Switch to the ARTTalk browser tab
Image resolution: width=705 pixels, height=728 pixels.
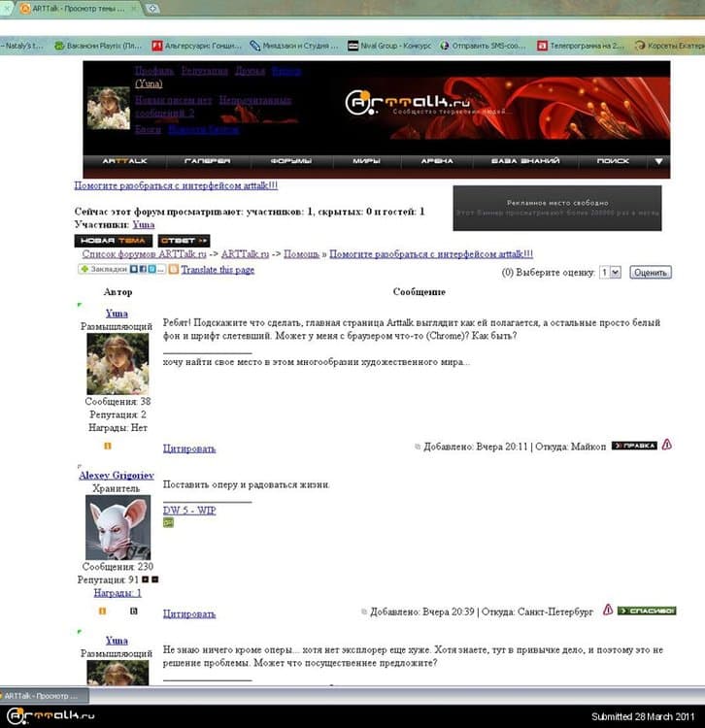coord(78,9)
